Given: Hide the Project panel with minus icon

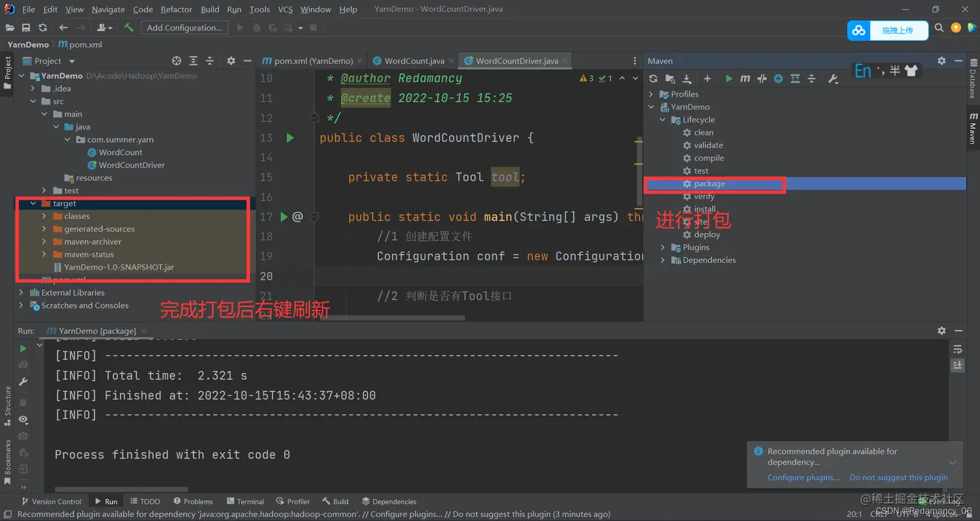Looking at the screenshot, I should click(x=247, y=61).
